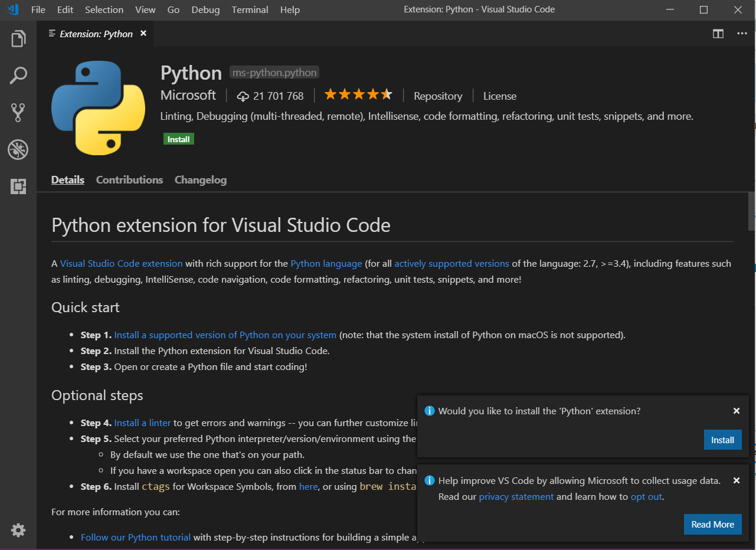Viewport: 756px width, 550px height.
Task: Open the Debug menu
Action: click(205, 9)
